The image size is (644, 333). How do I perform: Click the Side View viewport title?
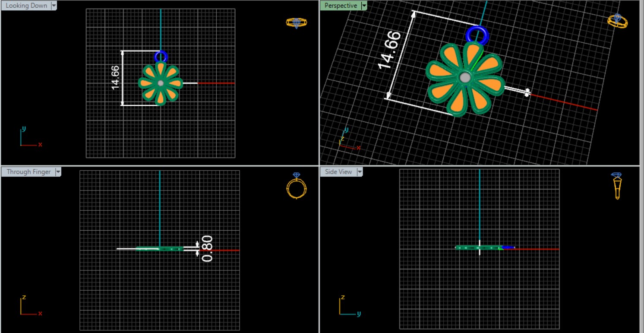pyautogui.click(x=338, y=172)
